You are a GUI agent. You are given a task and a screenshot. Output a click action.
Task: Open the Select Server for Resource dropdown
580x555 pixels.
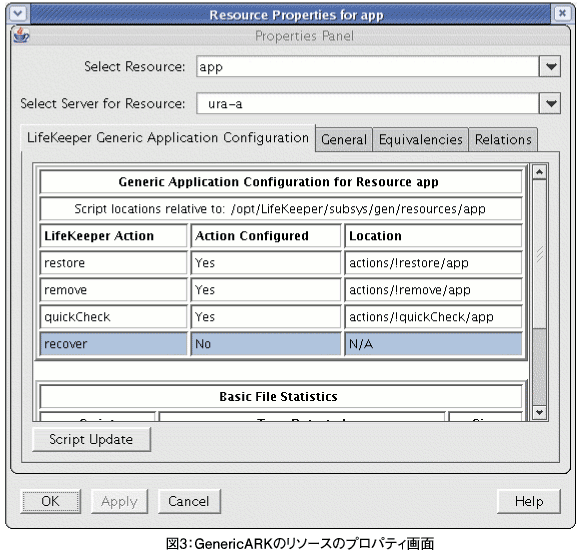tap(551, 103)
